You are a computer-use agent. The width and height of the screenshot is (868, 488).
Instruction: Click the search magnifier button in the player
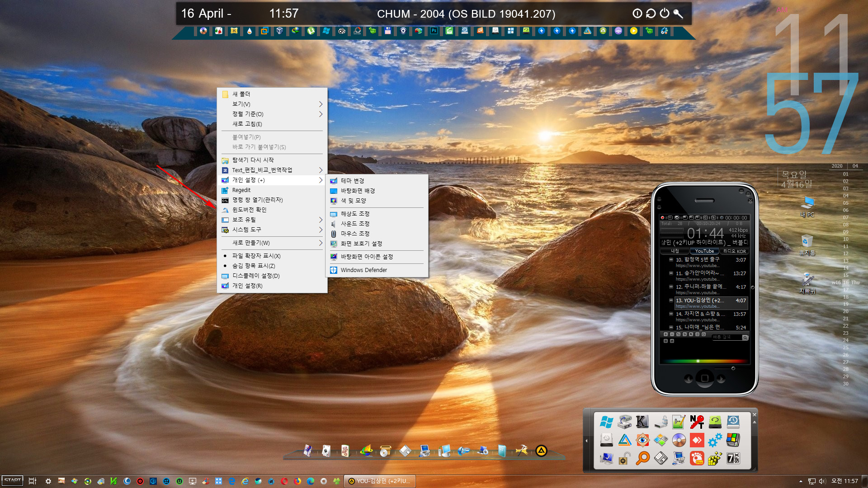pos(745,338)
